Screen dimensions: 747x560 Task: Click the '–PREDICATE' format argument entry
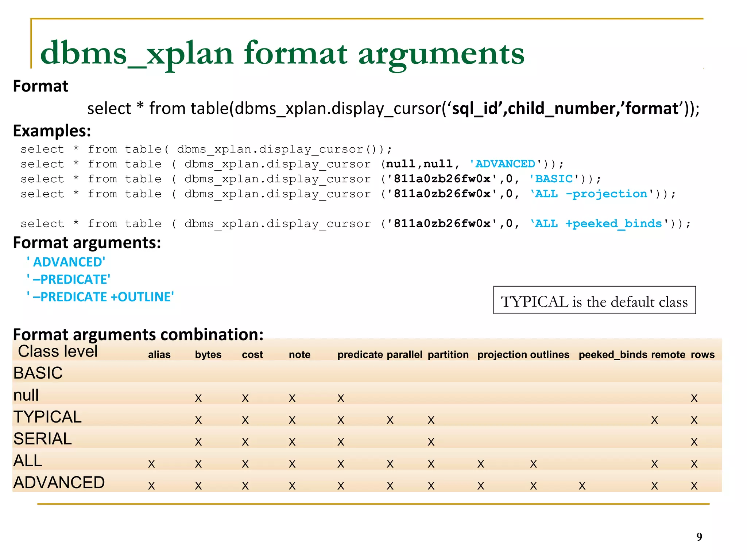click(69, 280)
